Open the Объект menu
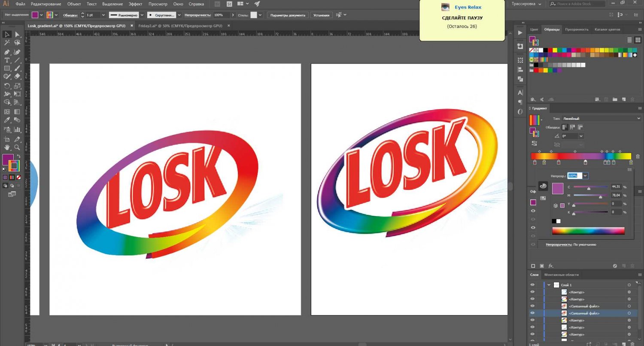This screenshot has height=346, width=644. [x=74, y=4]
